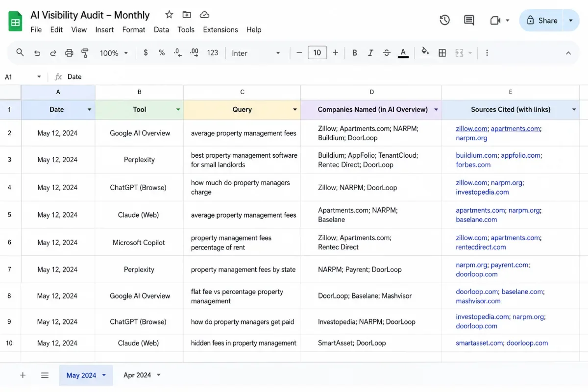The image size is (588, 392).
Task: Click the formula bar input
Action: click(323, 77)
